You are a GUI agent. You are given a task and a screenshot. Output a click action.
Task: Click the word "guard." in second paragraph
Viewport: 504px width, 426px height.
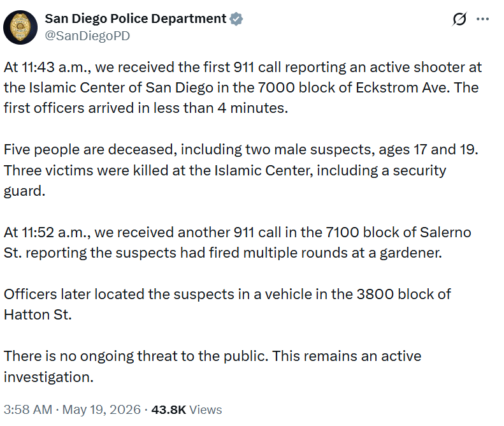click(x=24, y=191)
